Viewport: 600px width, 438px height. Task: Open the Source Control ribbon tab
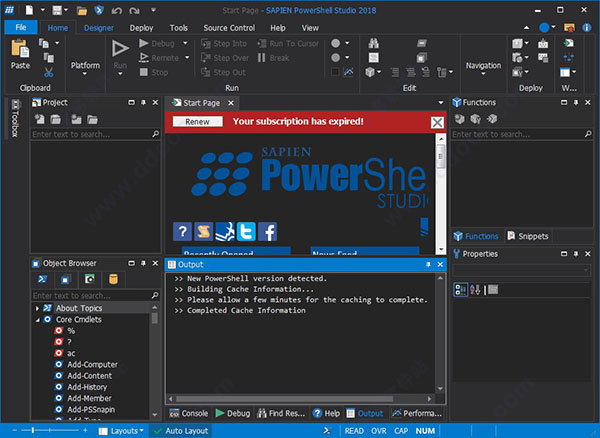point(229,28)
